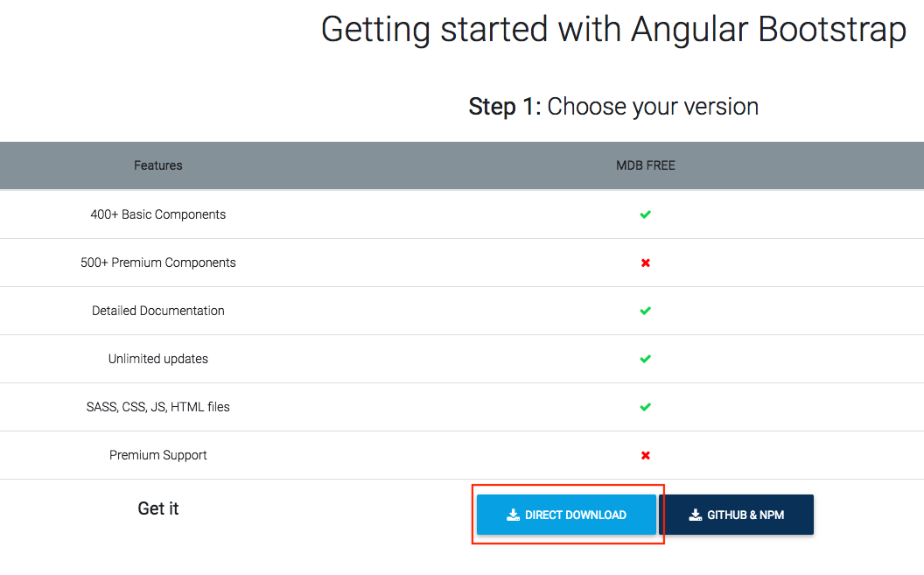Click the Premium Support row label
Screen dimensions: 924x575
(x=157, y=455)
